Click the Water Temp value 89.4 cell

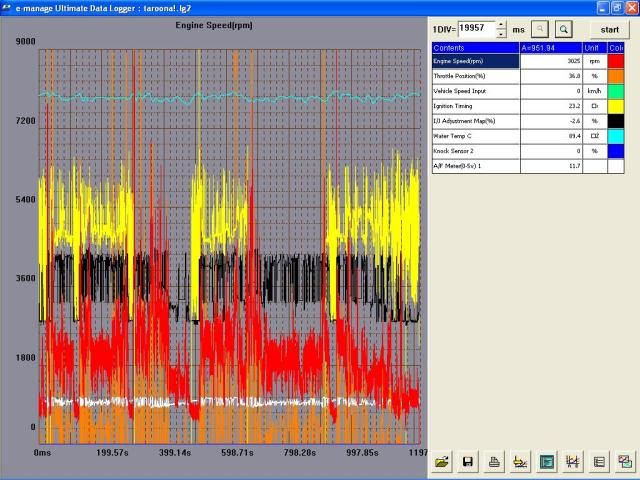pos(551,136)
